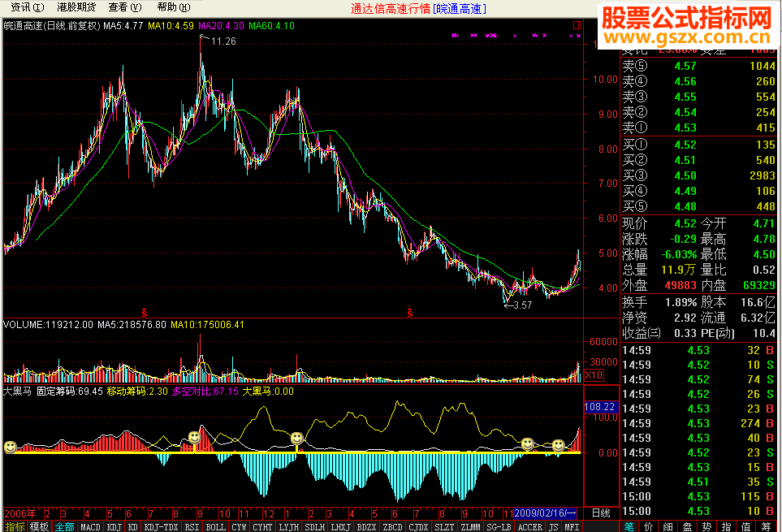Viewport: 782px width, 532px height.
Task: Open the 资讯(I) menu
Action: pyautogui.click(x=28, y=7)
